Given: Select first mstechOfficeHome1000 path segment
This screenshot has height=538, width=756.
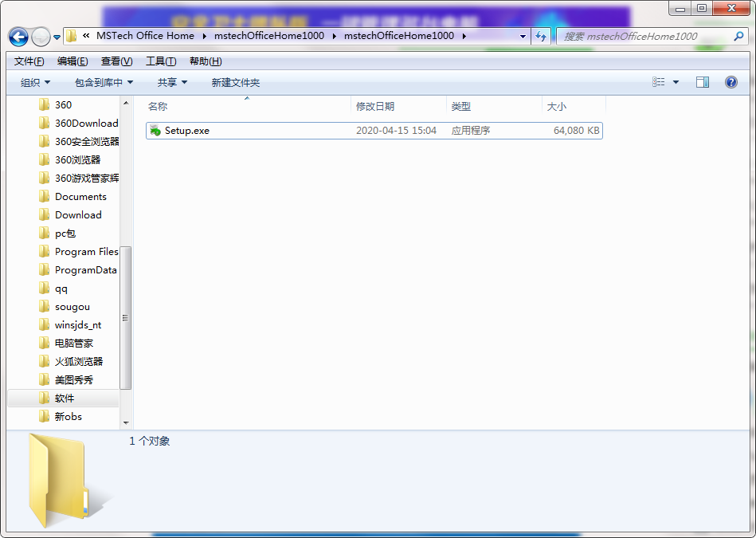Looking at the screenshot, I should (269, 36).
